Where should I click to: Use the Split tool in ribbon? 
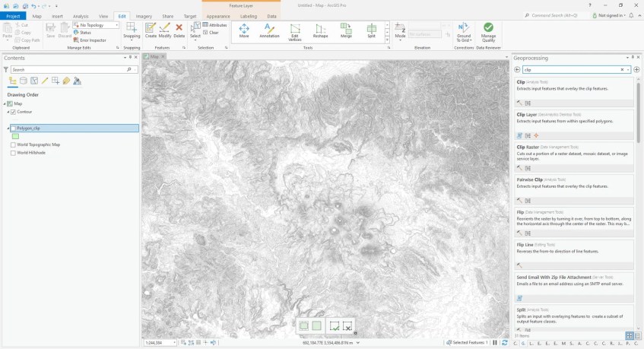371,30
